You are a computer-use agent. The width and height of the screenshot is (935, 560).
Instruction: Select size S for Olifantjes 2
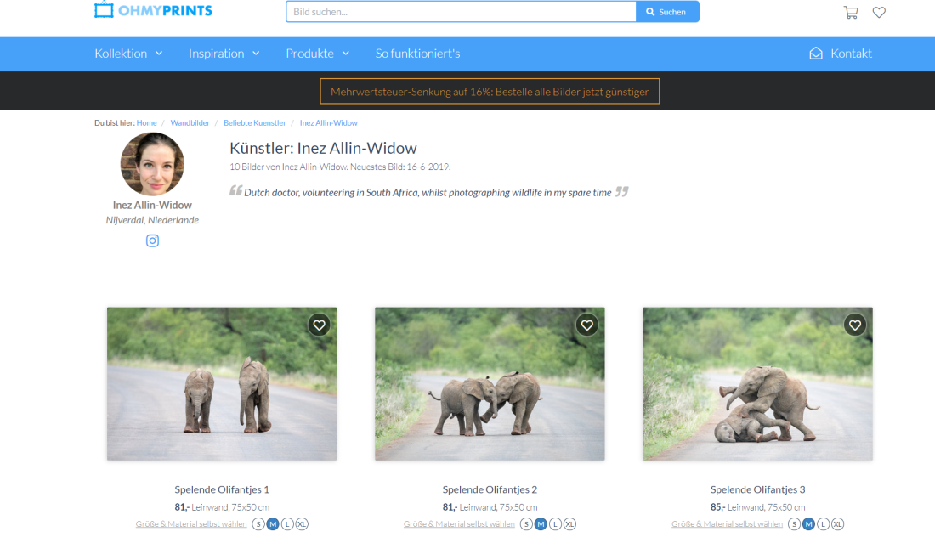(x=526, y=524)
